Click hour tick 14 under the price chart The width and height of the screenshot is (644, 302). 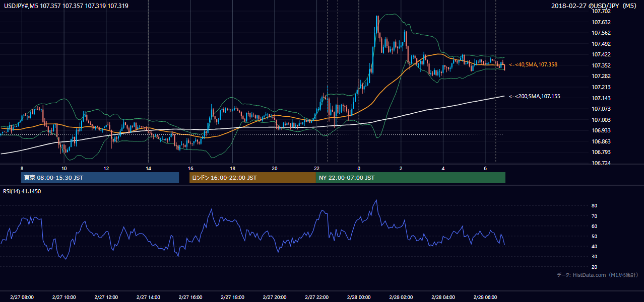click(x=148, y=168)
